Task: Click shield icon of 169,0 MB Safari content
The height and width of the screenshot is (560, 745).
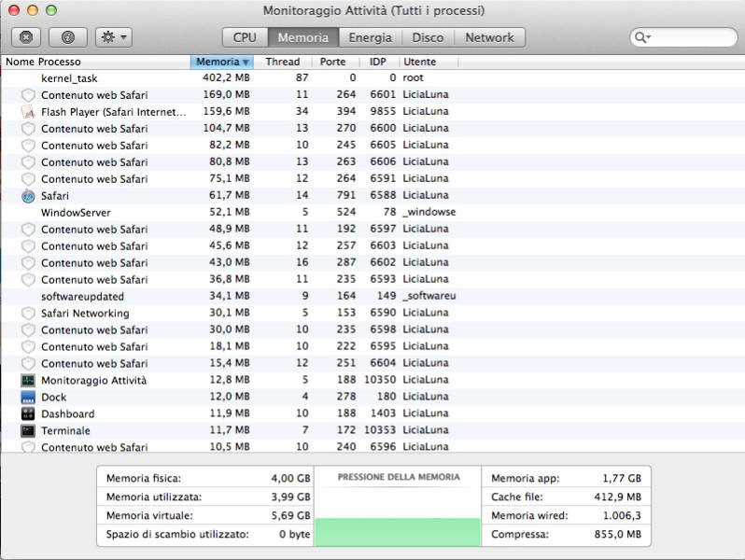Action: [x=28, y=95]
